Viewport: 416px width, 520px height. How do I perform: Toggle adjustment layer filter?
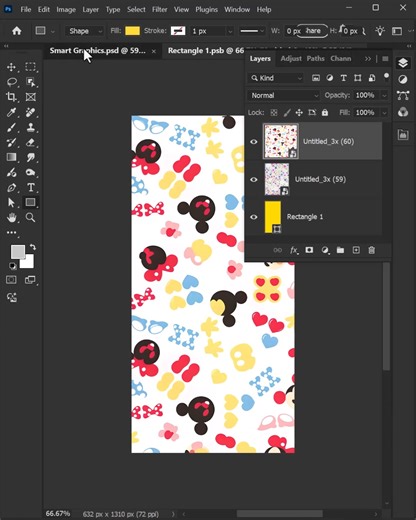pyautogui.click(x=330, y=78)
